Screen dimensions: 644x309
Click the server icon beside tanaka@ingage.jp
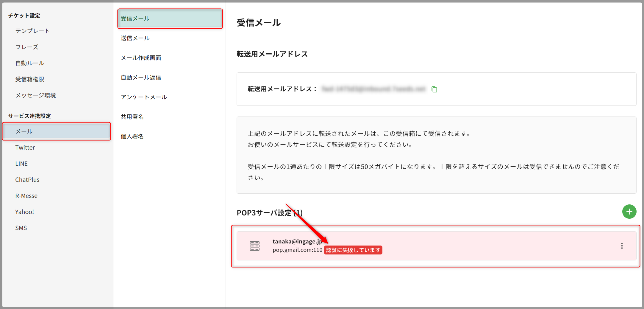point(255,246)
